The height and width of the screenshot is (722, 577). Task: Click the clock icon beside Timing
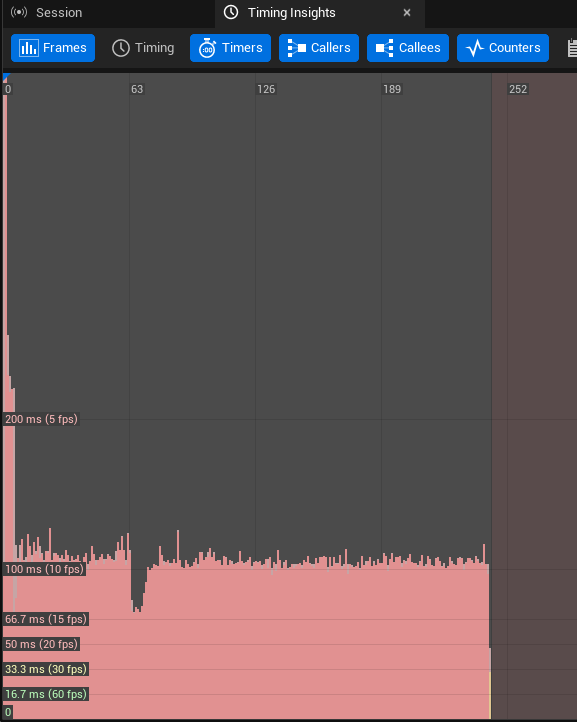tap(121, 48)
